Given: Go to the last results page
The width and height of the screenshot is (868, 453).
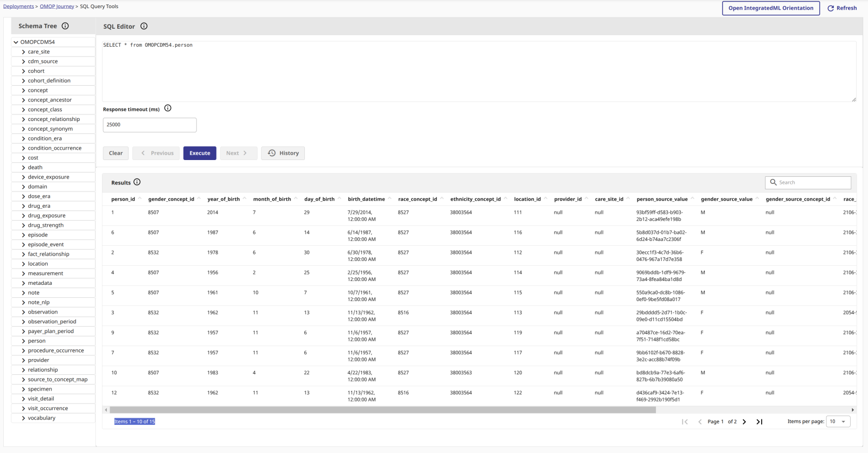Looking at the screenshot, I should (759, 422).
